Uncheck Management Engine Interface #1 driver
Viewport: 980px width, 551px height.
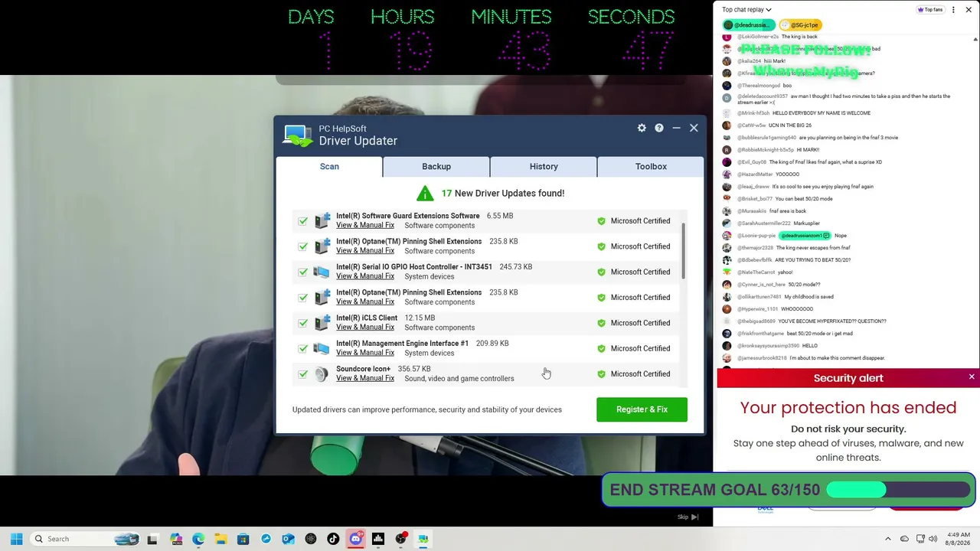tap(303, 348)
